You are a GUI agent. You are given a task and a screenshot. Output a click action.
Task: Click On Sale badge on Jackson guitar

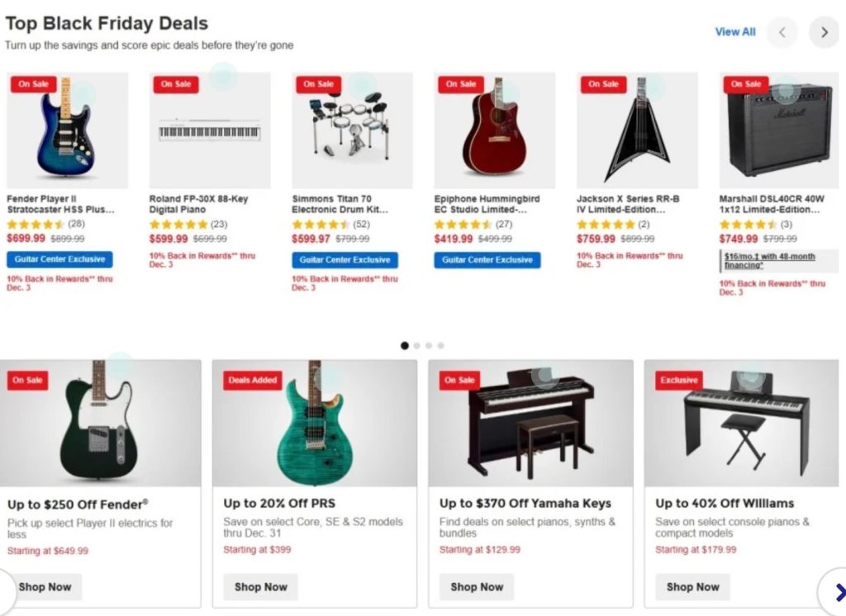click(x=603, y=84)
